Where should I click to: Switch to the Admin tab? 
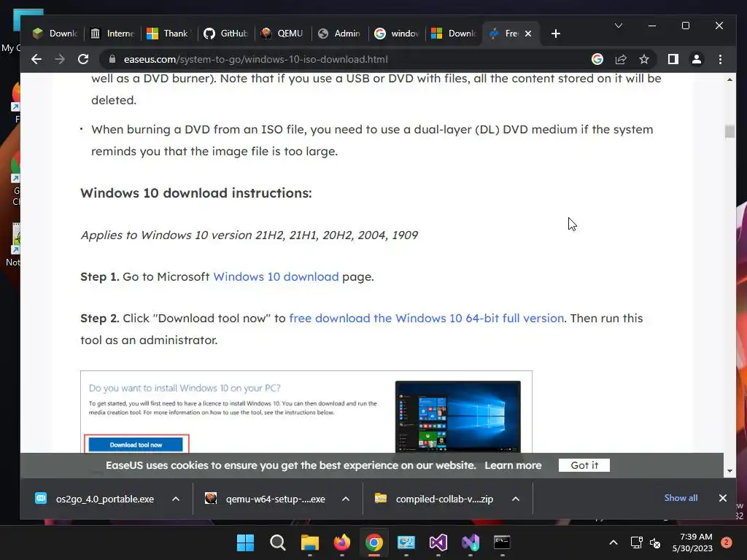point(339,34)
